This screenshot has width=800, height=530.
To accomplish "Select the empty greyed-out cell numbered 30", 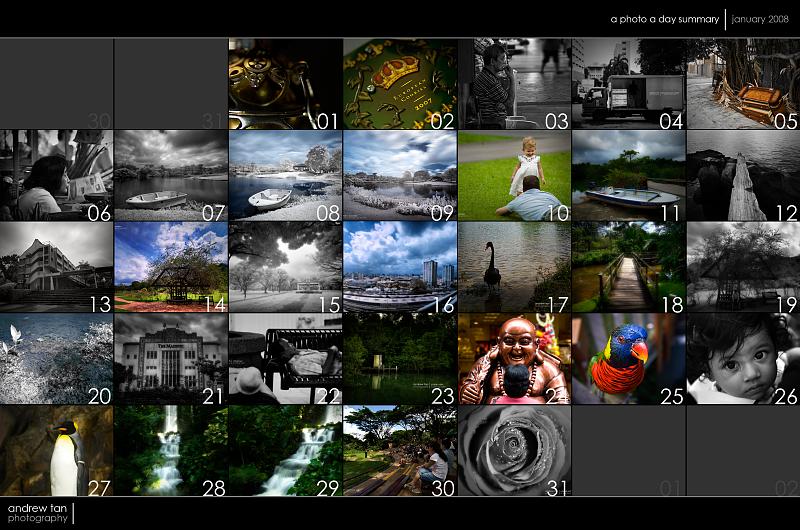I will point(57,84).
